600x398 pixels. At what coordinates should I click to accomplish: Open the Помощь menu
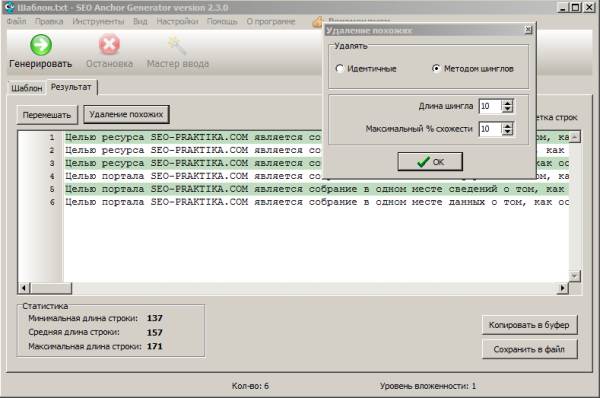click(x=222, y=21)
